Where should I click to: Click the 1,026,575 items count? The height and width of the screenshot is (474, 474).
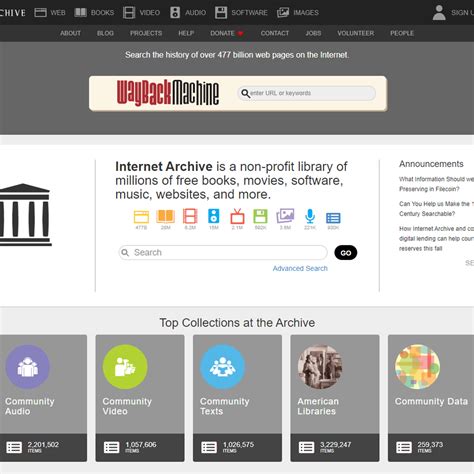pyautogui.click(x=238, y=445)
